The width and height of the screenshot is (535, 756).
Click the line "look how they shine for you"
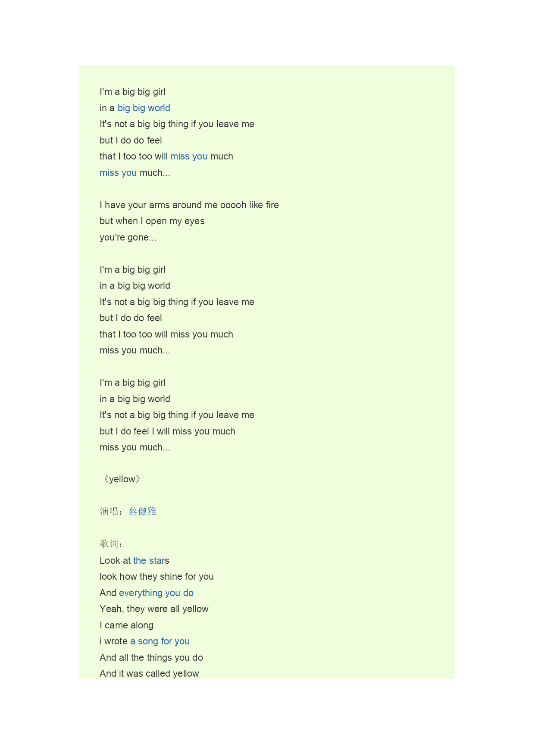(156, 577)
